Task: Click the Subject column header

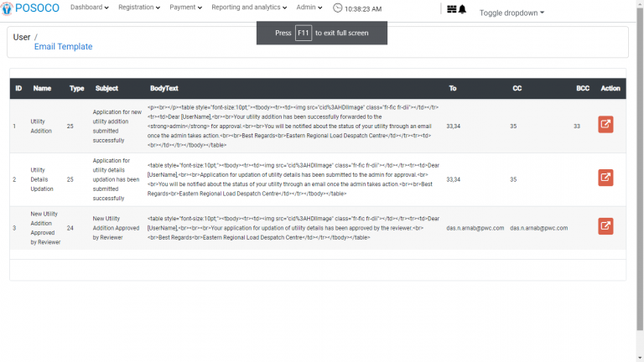Action: pos(106,88)
